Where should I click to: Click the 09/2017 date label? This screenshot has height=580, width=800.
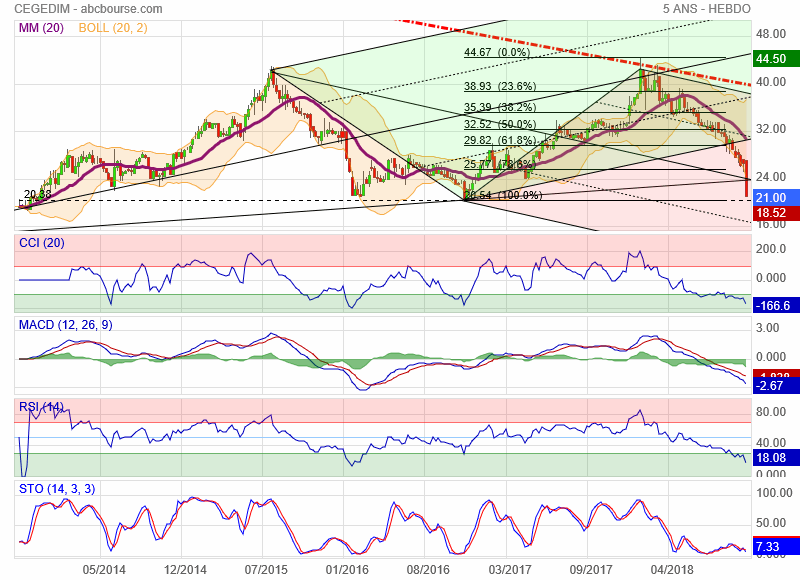pos(591,569)
